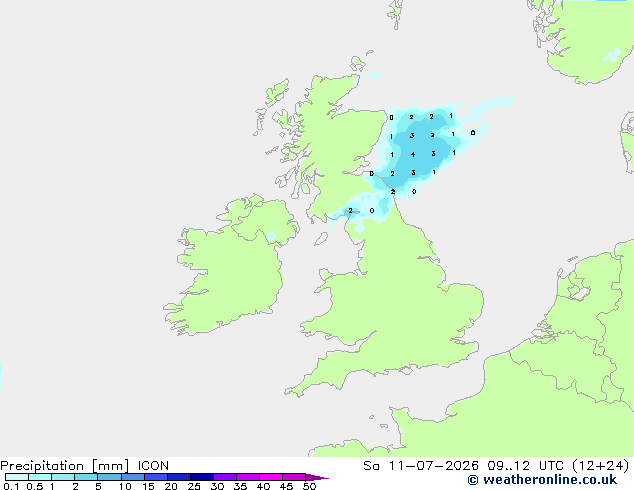The height and width of the screenshot is (490, 634).
Task: Select the 30–35 mm purple legend swatch
Action: 225,477
